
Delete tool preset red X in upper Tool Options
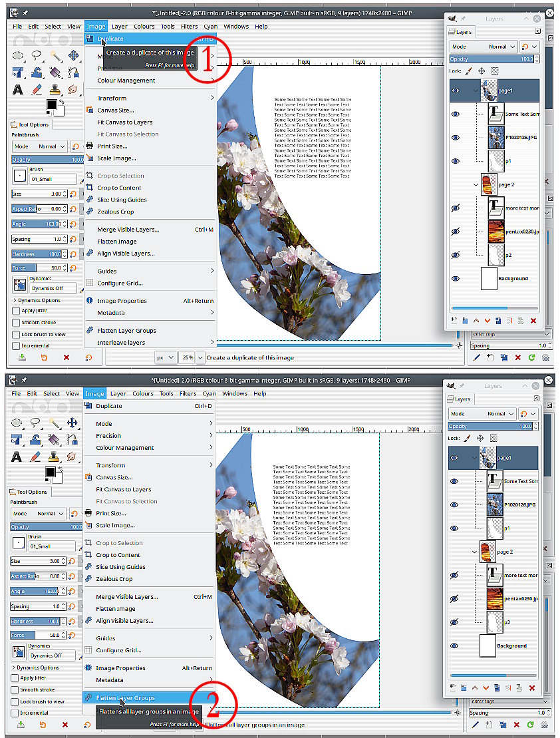[x=67, y=358]
